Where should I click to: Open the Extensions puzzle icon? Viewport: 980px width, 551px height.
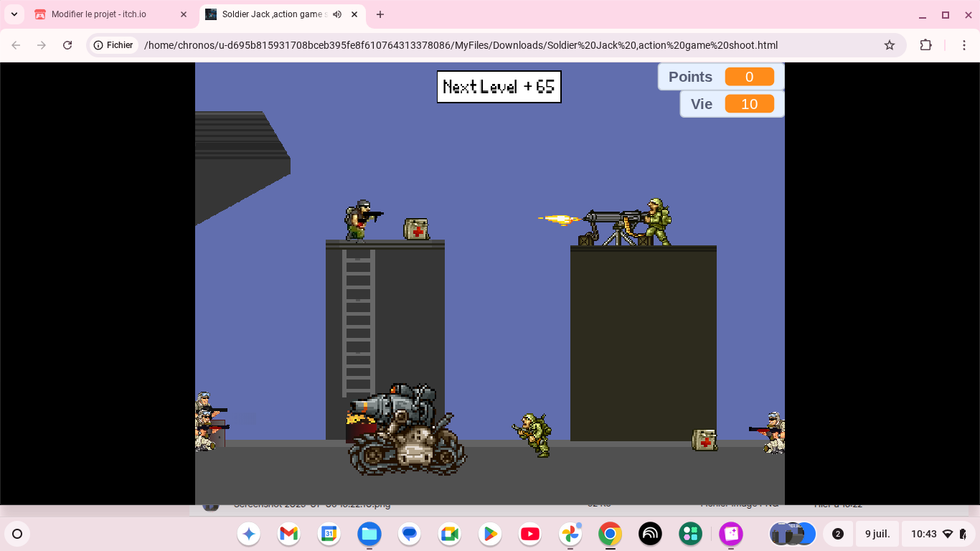[926, 45]
